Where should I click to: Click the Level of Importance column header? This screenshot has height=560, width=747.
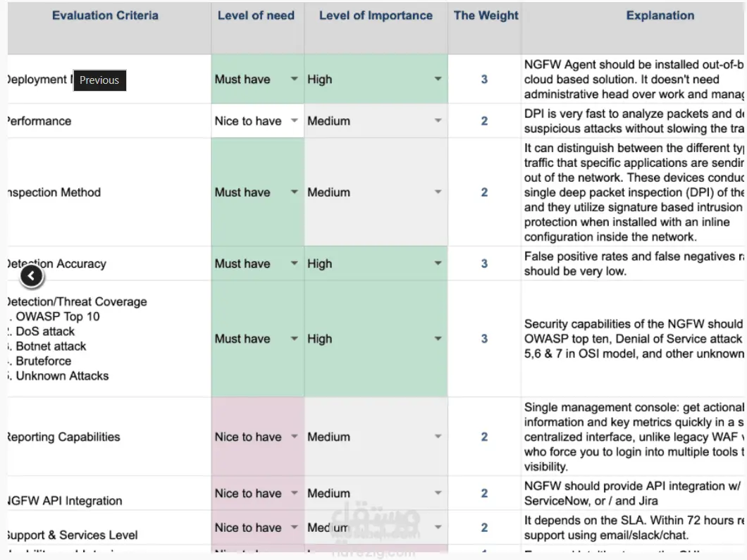[x=376, y=15]
